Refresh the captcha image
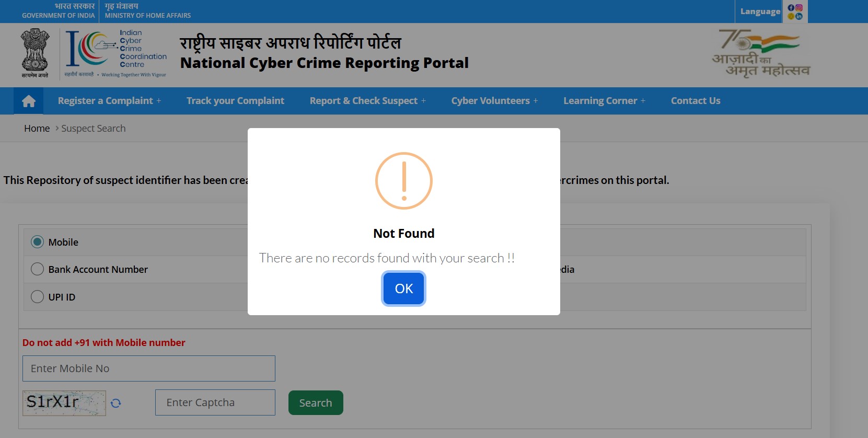Image resolution: width=868 pixels, height=438 pixels. (x=116, y=403)
